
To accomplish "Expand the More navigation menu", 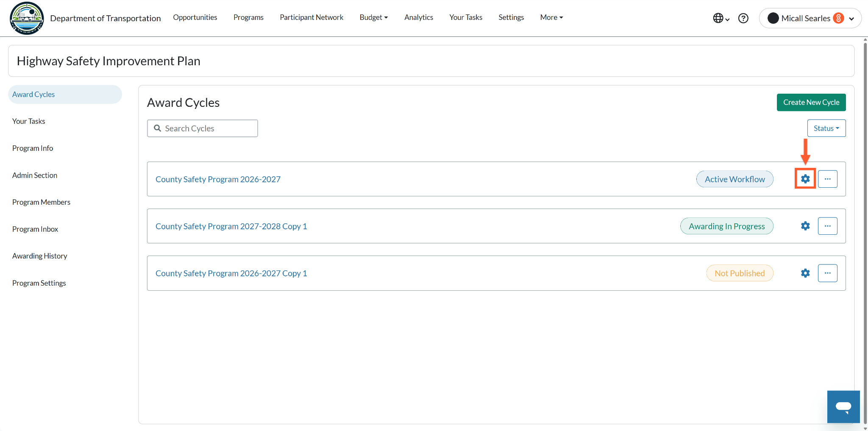I will (x=551, y=17).
